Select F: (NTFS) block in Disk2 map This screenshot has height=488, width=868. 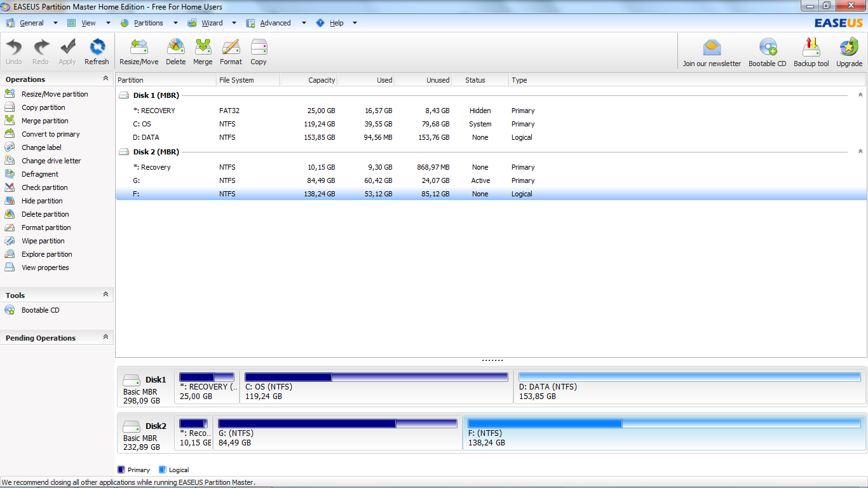click(x=664, y=433)
